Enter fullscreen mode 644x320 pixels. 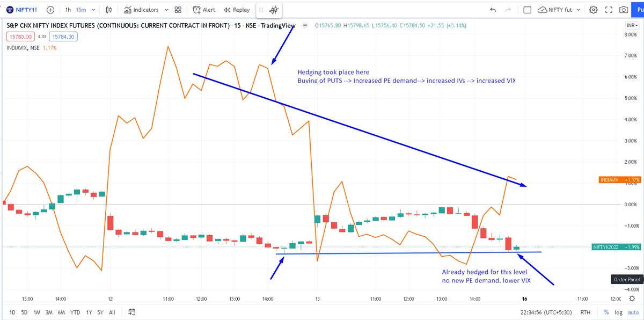609,10
